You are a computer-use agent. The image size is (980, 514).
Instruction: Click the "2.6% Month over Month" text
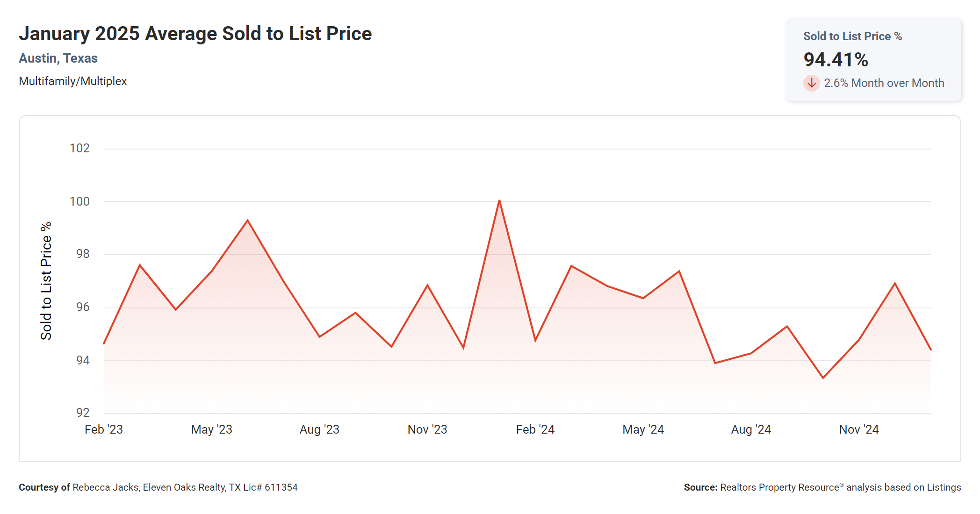884,83
